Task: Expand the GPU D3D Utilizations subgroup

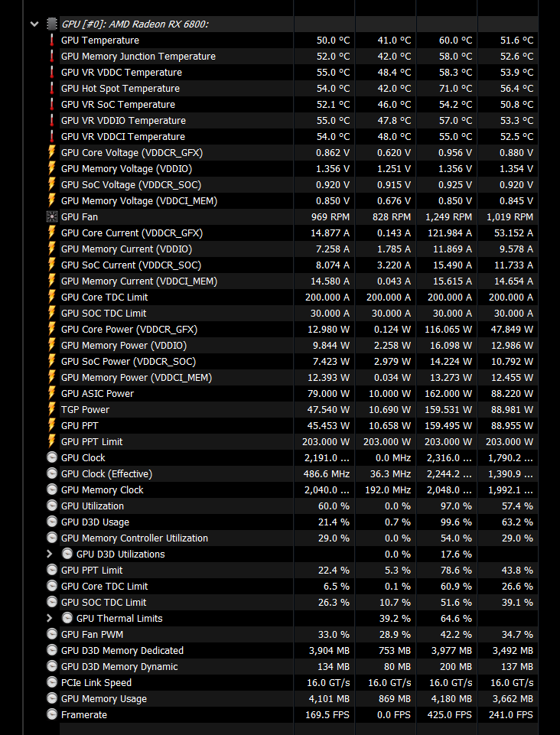Action: (x=49, y=554)
